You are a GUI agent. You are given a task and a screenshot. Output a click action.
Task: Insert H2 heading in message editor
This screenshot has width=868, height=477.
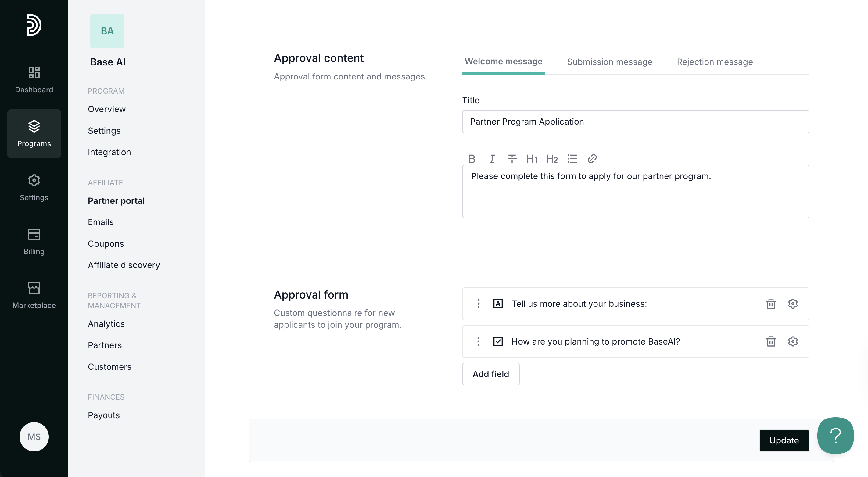[x=552, y=159]
